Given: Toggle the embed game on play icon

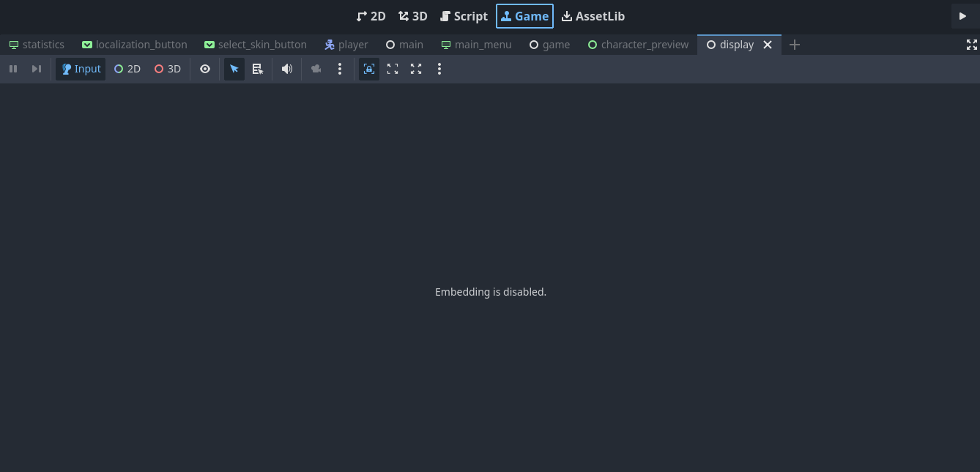Looking at the screenshot, I should click(x=369, y=69).
